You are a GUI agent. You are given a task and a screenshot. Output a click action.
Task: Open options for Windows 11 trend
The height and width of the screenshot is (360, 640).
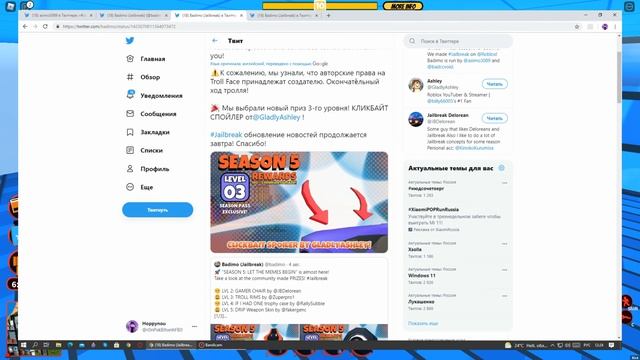504,270
